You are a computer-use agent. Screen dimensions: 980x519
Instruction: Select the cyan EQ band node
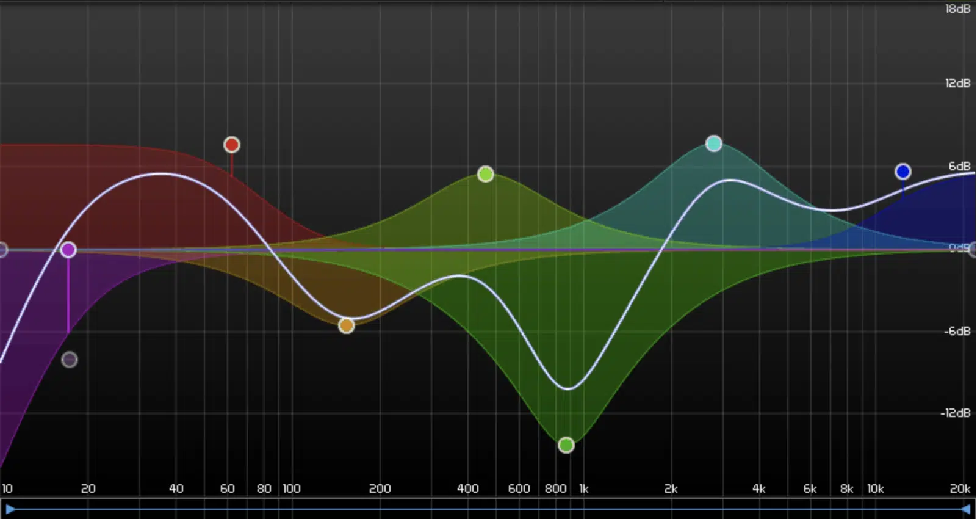coord(714,144)
